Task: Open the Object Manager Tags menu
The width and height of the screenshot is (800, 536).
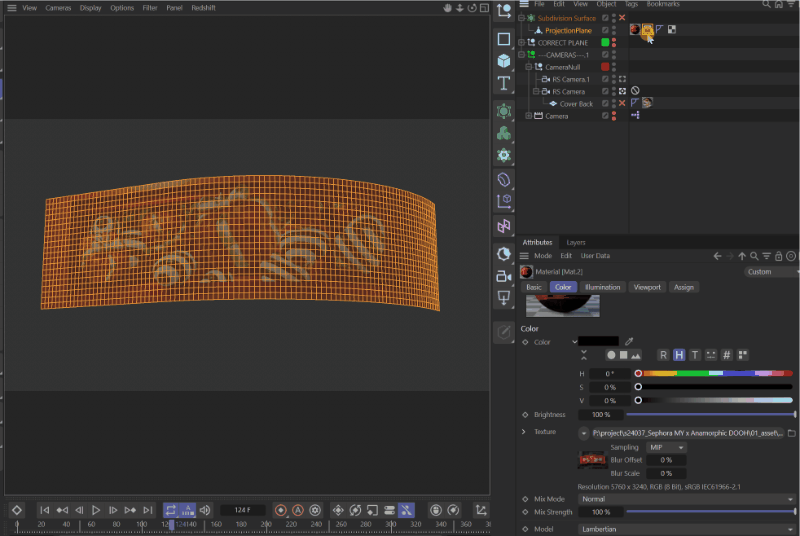Action: [x=631, y=4]
